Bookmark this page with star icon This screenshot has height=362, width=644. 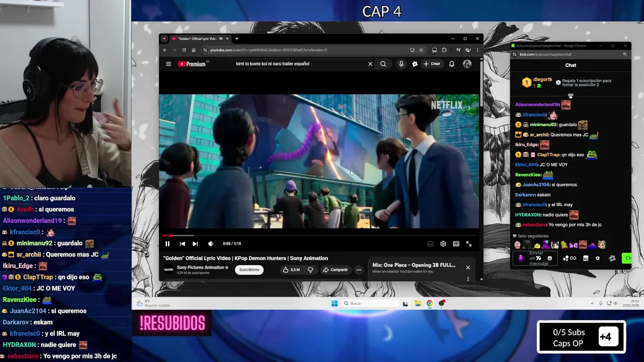click(421, 50)
